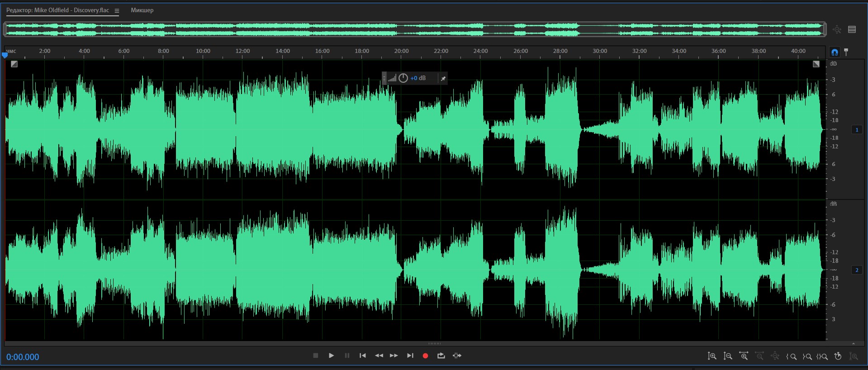Toggle loop playback

coord(441,356)
